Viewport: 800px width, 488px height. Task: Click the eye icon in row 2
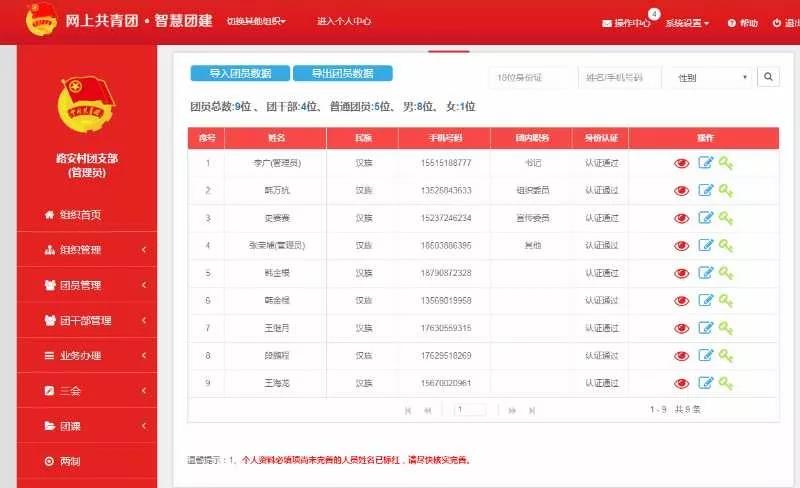(x=682, y=191)
